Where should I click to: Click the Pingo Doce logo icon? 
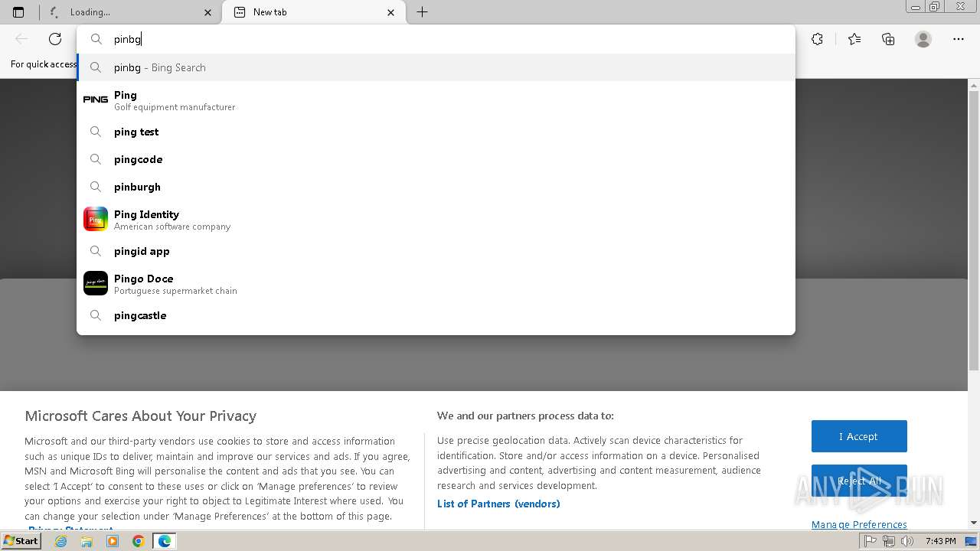pos(96,283)
